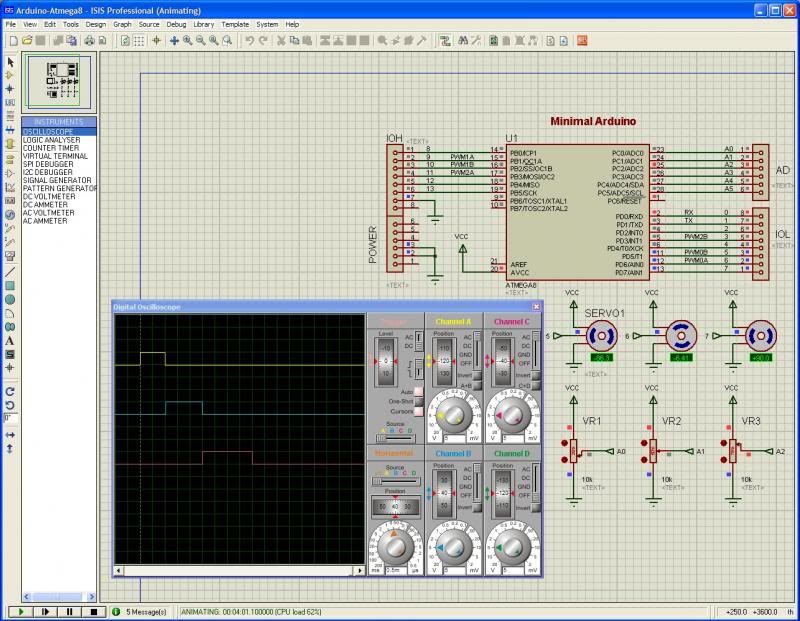Click the rotation angle input field
800x621 pixels.
pyautogui.click(x=11, y=418)
